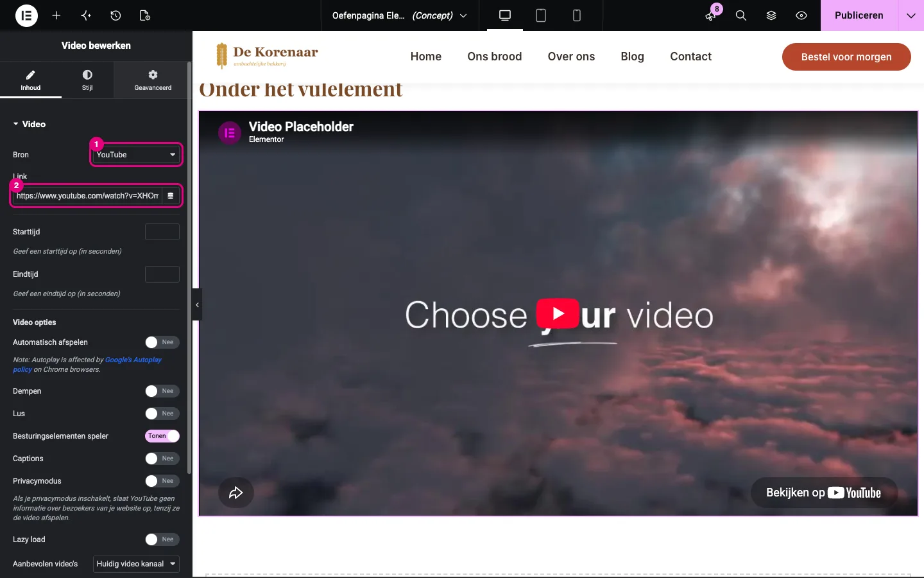The height and width of the screenshot is (578, 924).
Task: Toggle the Dempen switch
Action: [x=162, y=391]
